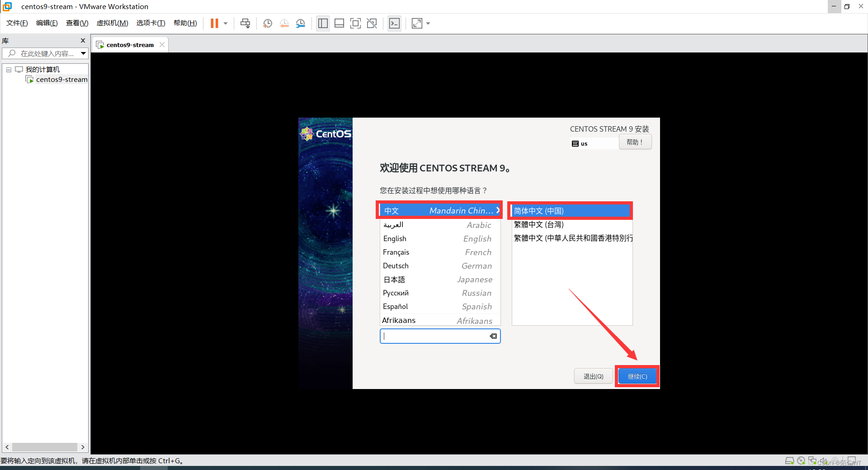Image resolution: width=868 pixels, height=470 pixels.
Task: Enter full screen mode from the toolbar
Action: coord(355,24)
